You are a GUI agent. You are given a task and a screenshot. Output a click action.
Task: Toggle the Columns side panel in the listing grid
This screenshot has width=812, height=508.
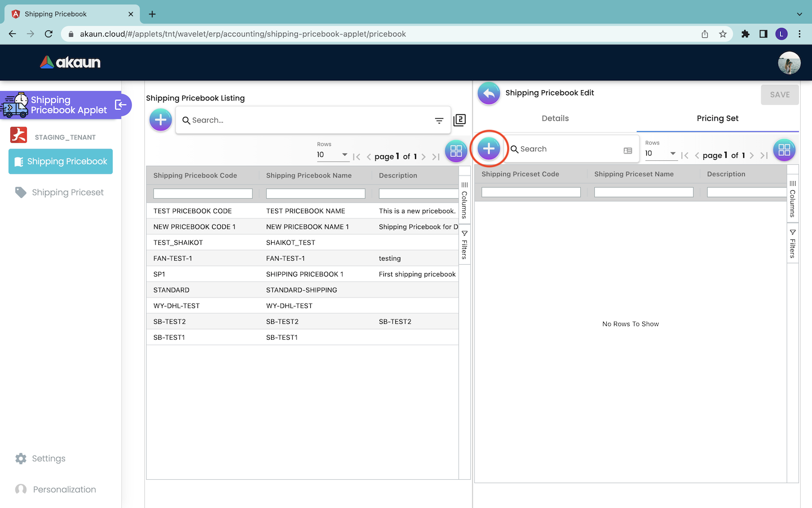(x=465, y=200)
